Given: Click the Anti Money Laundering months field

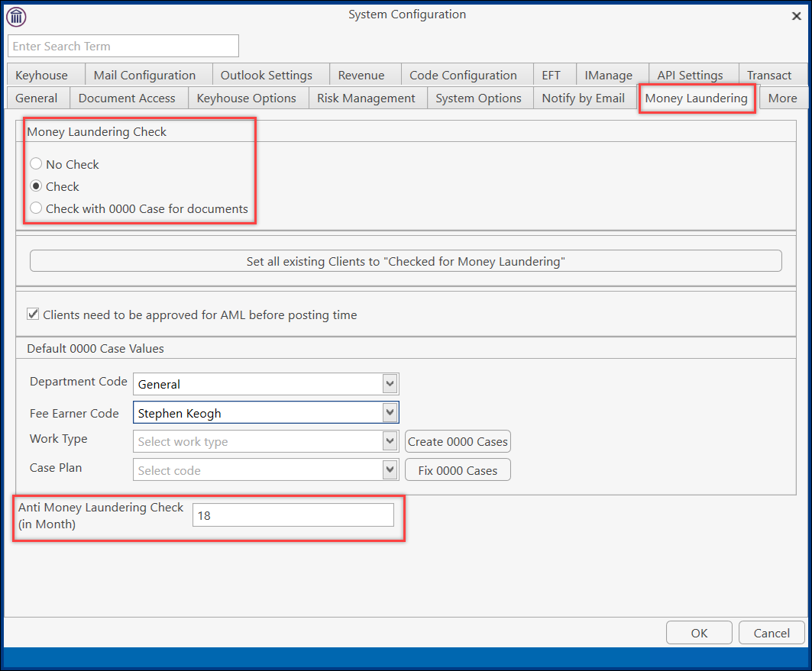Looking at the screenshot, I should click(x=293, y=515).
